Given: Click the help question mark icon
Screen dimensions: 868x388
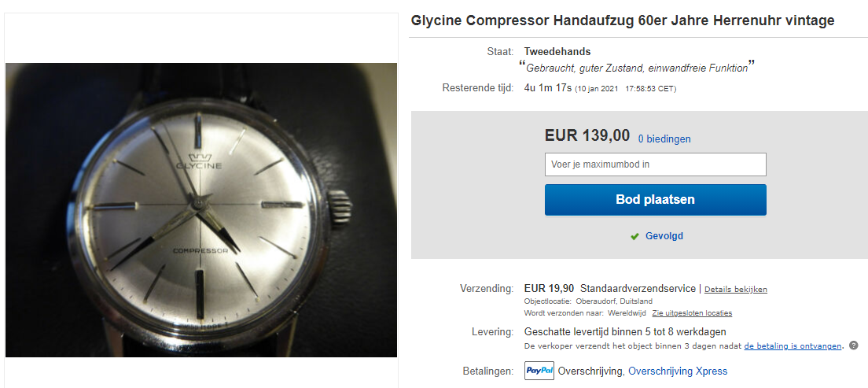Looking at the screenshot, I should pos(854,346).
